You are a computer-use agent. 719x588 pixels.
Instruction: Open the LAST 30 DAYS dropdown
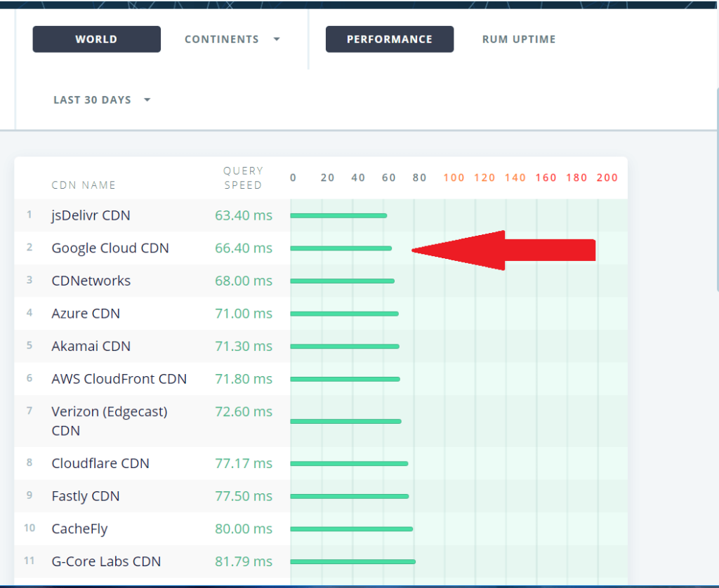point(102,100)
